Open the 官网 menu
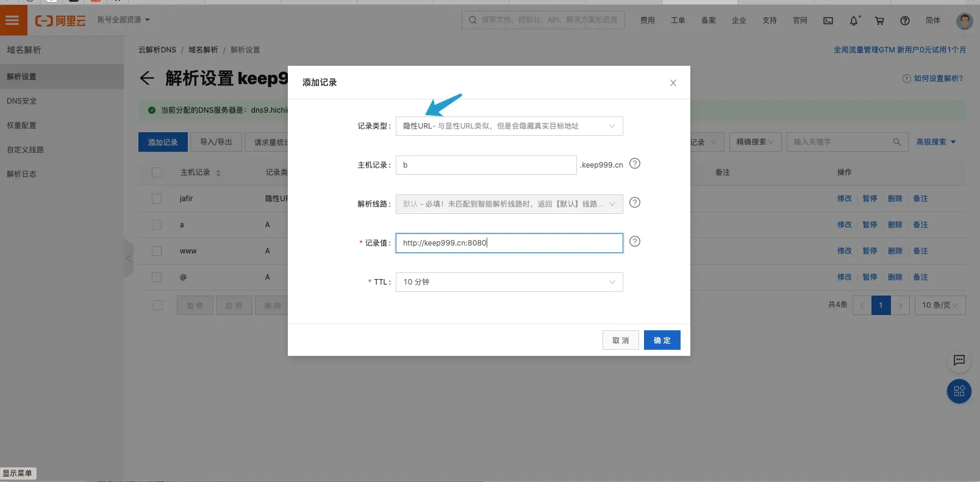 [800, 21]
